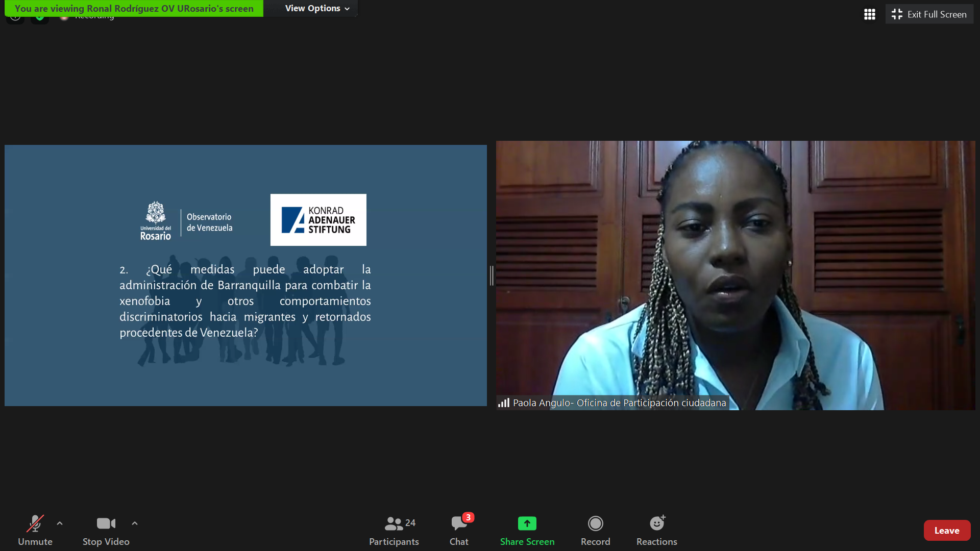Expand audio settings arrow beside Unmute
The width and height of the screenshot is (980, 551).
pos(60,523)
